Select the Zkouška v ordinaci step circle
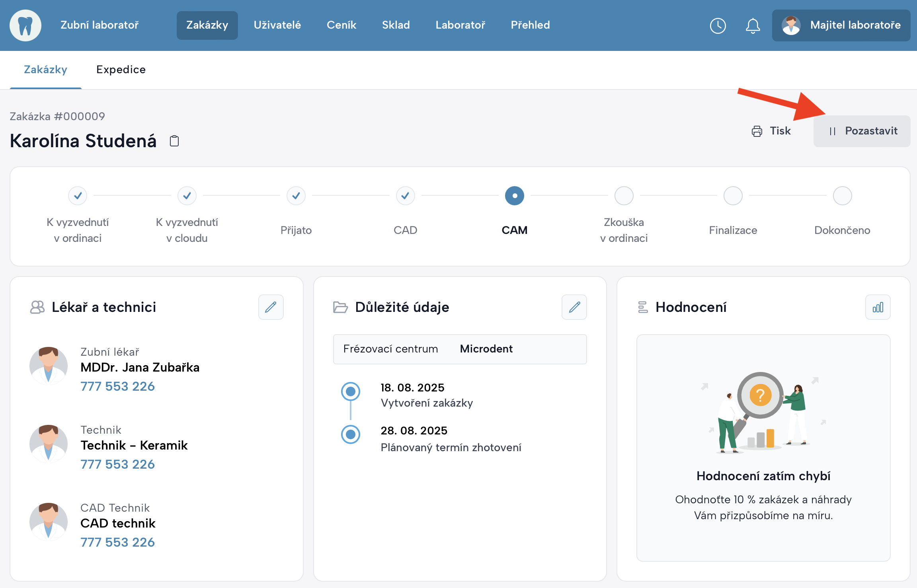 [624, 196]
